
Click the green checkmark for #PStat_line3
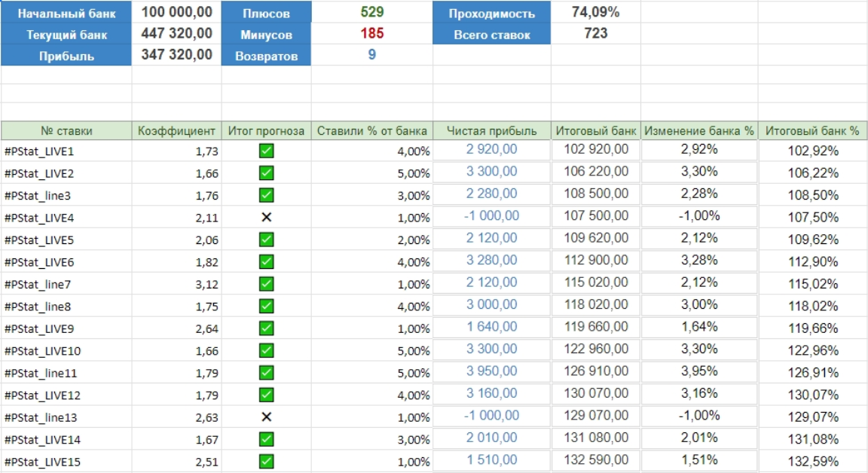(x=266, y=195)
